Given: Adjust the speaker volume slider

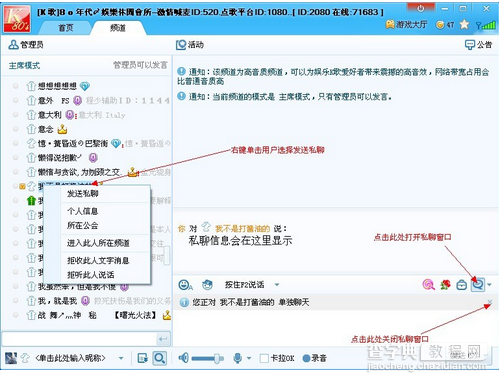Looking at the screenshot, I should [x=207, y=359].
